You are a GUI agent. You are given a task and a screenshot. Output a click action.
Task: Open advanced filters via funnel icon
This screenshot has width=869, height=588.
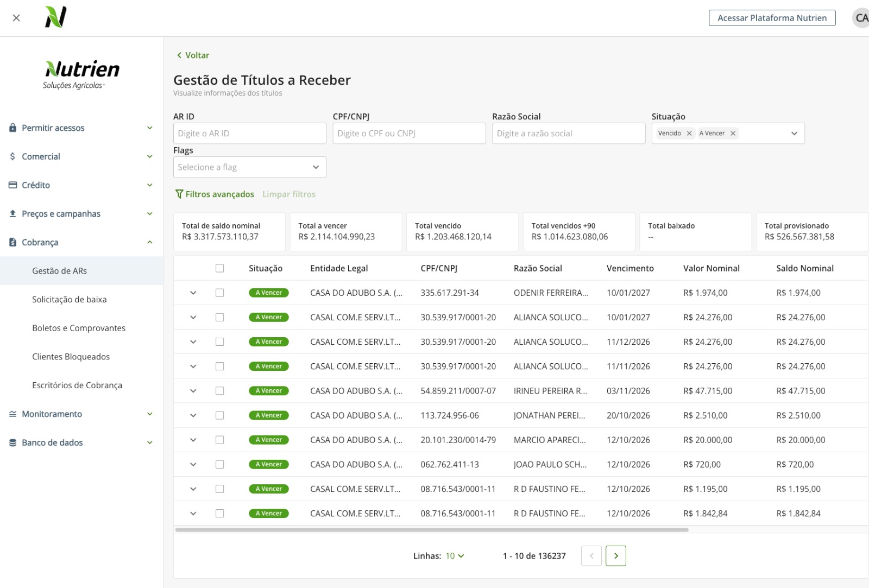179,194
